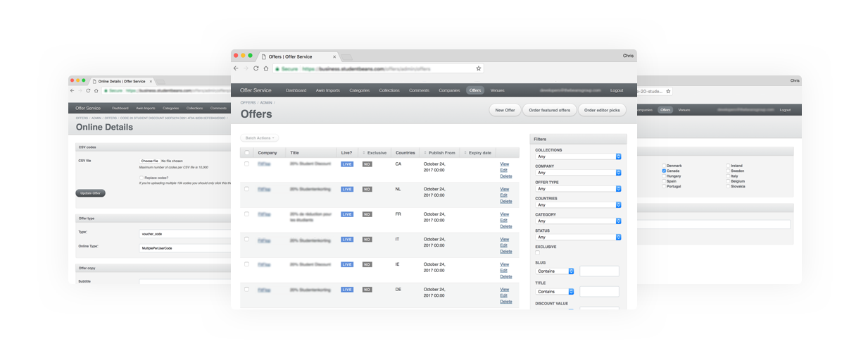Click the home icon in the Offers window
The image size is (868, 356).
265,68
